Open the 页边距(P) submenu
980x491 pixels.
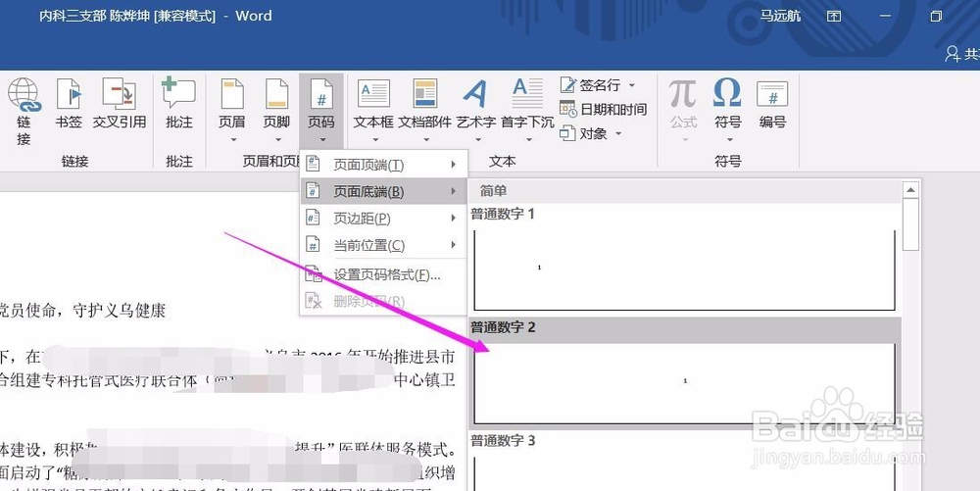tap(384, 219)
